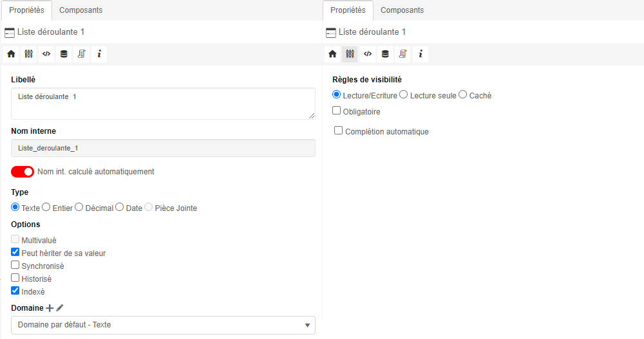Screen dimensions: 644x339
Task: Click the sliders icon in the right toolbar
Action: point(350,54)
